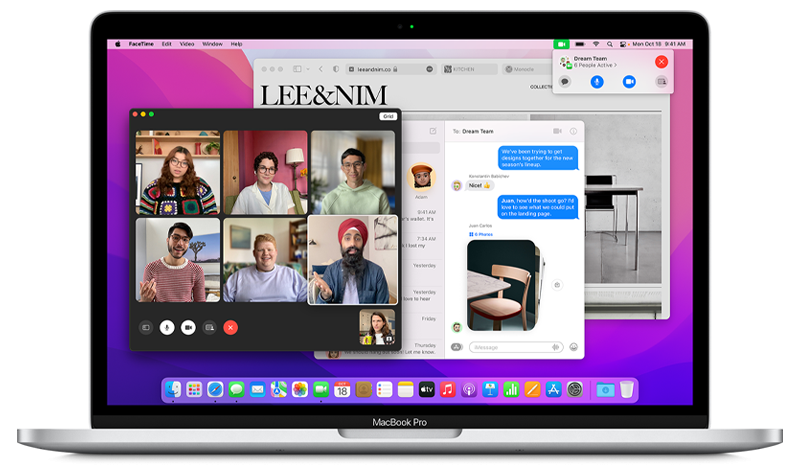800x466 pixels.
Task: Mute the microphone in the FaceTime window
Action: tap(167, 327)
